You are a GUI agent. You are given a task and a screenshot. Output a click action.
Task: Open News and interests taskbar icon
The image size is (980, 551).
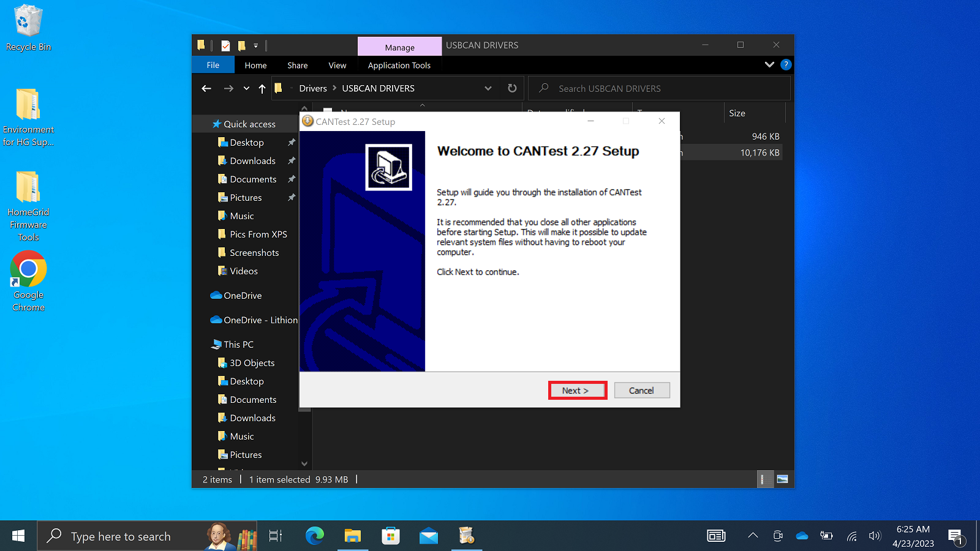[x=716, y=536]
